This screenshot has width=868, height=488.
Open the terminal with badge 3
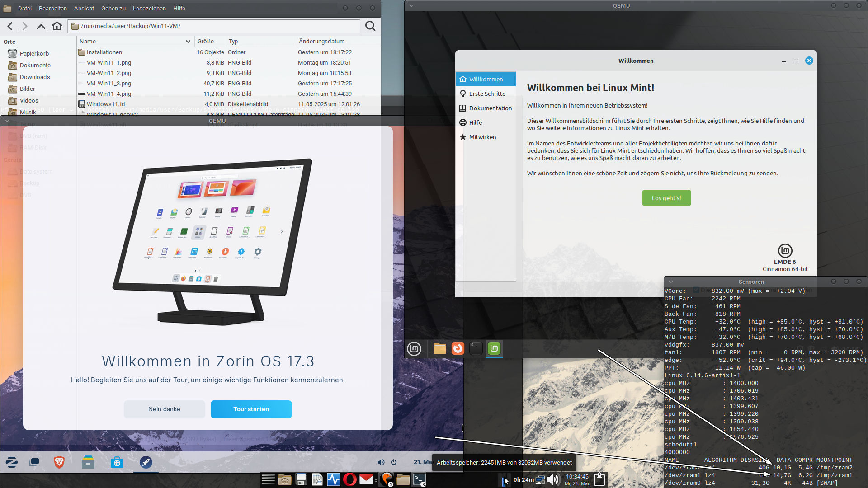[x=419, y=479]
